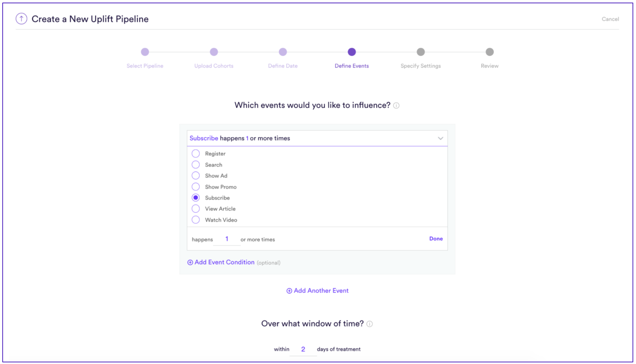Image resolution: width=636 pixels, height=364 pixels.
Task: Edit the happens count field
Action: click(227, 239)
